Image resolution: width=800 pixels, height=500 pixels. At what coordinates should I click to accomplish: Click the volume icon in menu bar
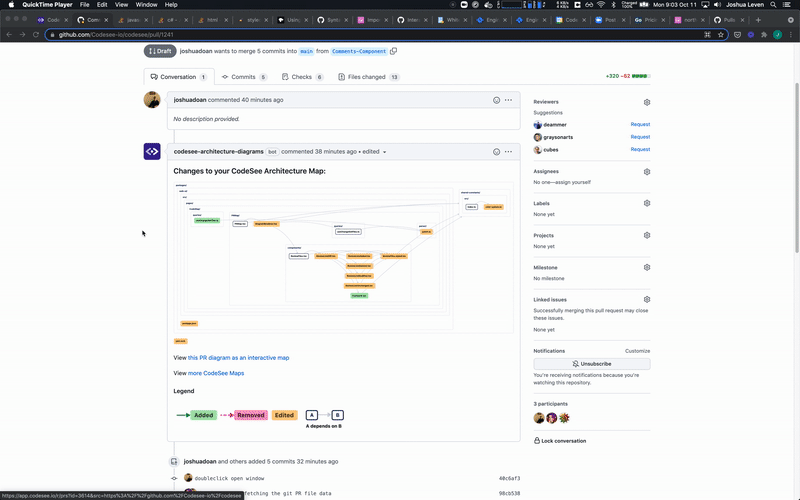(x=717, y=5)
